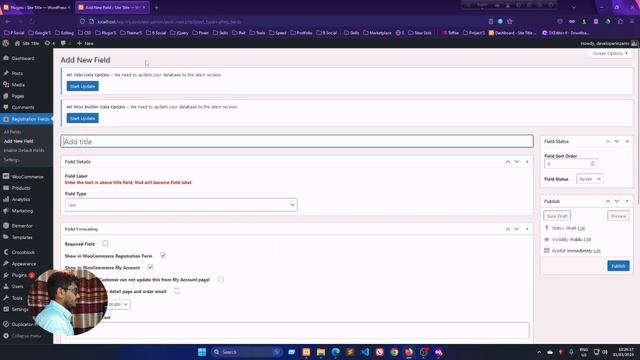Toggle the customer cannot update checkbox
The width and height of the screenshot is (640, 360).
click(220, 279)
